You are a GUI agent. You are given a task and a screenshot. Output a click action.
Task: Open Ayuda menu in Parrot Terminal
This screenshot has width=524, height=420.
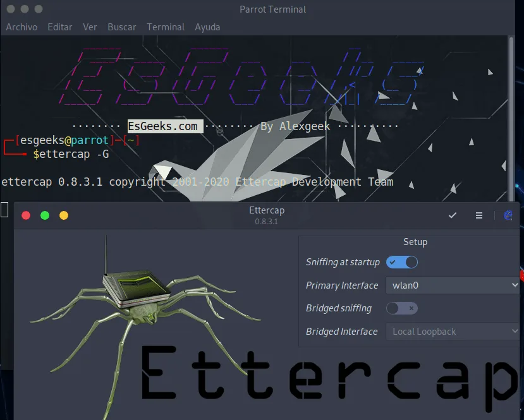[207, 27]
